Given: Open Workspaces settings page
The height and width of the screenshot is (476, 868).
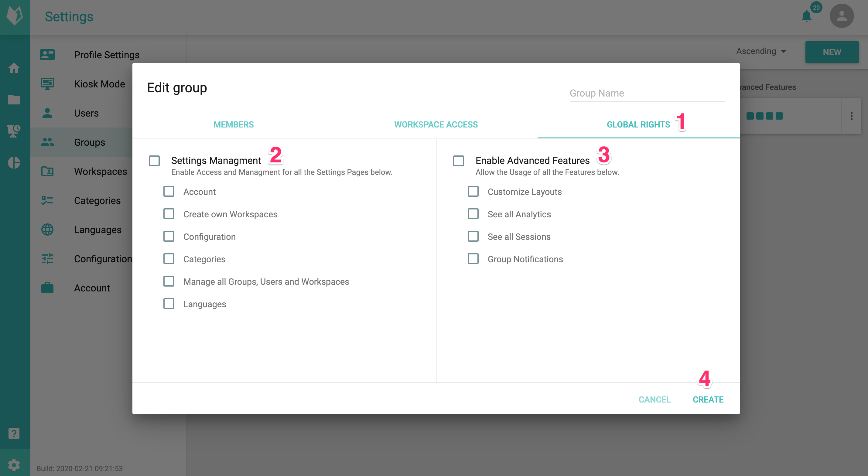Looking at the screenshot, I should [101, 172].
